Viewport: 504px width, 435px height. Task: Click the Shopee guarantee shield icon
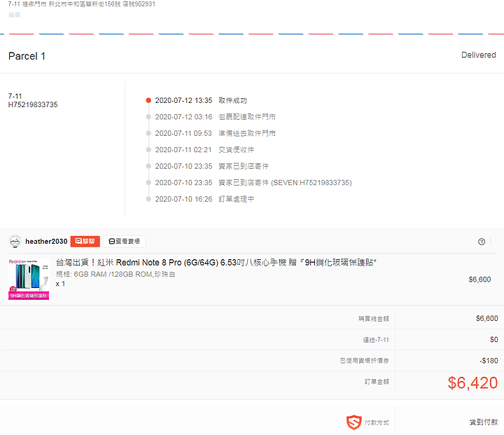pos(353,422)
